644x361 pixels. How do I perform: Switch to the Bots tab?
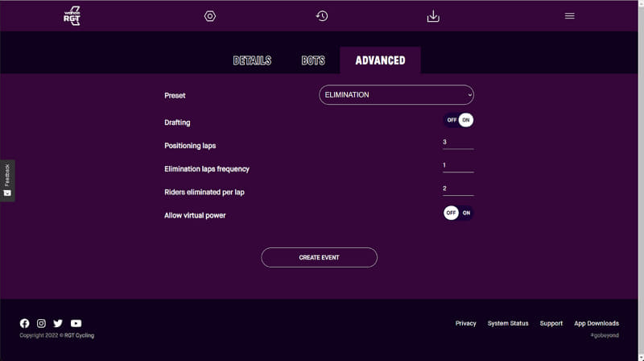pos(313,60)
